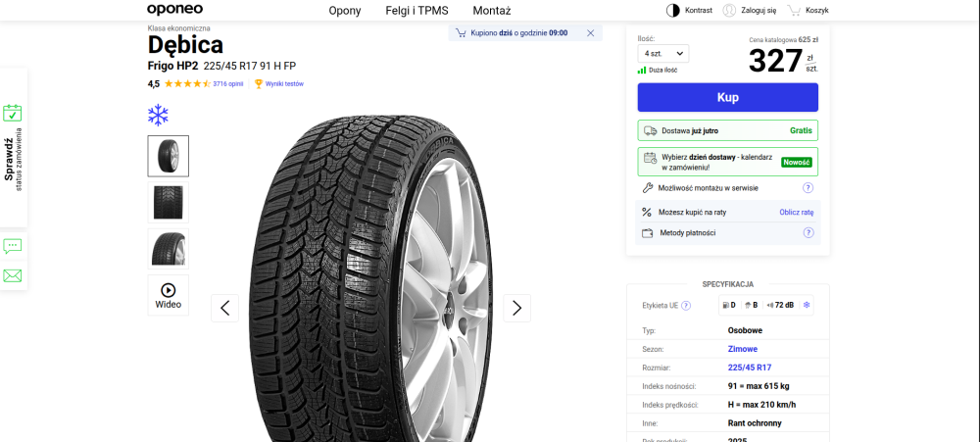The image size is (980, 442).
Task: Click the calendar delivery day icon
Action: click(x=651, y=158)
